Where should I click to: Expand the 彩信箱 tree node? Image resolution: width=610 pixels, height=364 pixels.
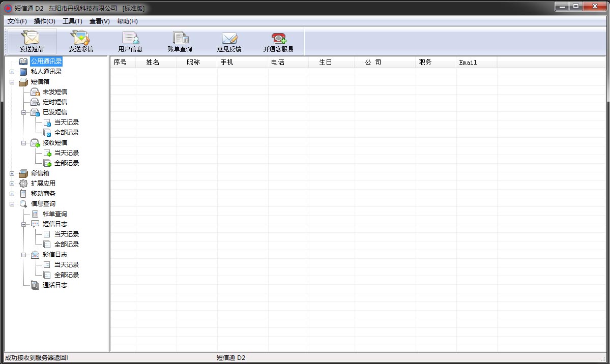coord(12,173)
